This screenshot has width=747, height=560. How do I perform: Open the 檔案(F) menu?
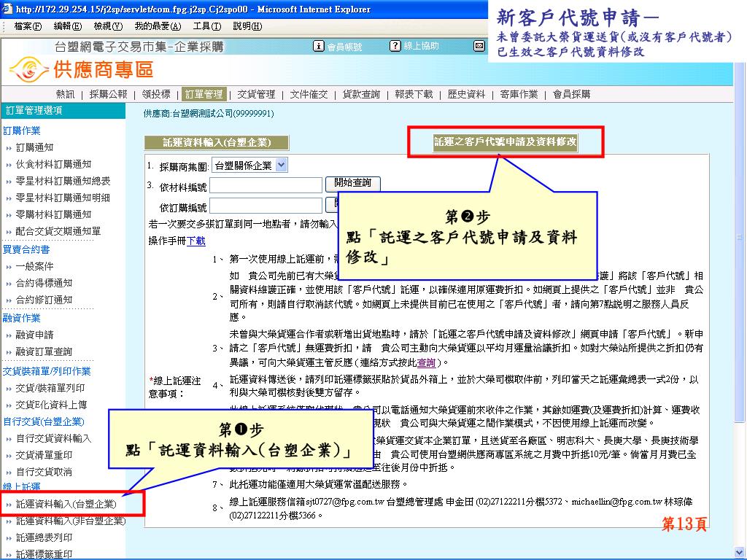coord(28,26)
